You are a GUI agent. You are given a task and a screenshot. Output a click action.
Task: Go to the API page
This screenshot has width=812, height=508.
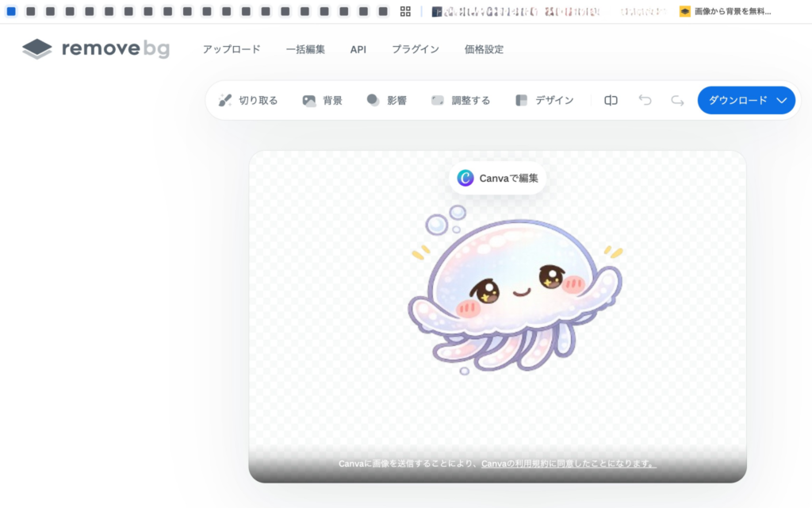coord(358,49)
